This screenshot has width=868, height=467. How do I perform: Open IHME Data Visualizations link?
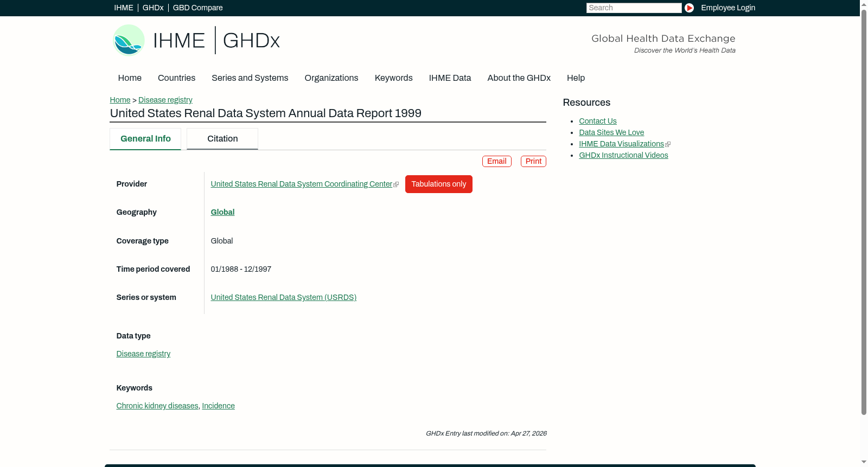tap(621, 144)
